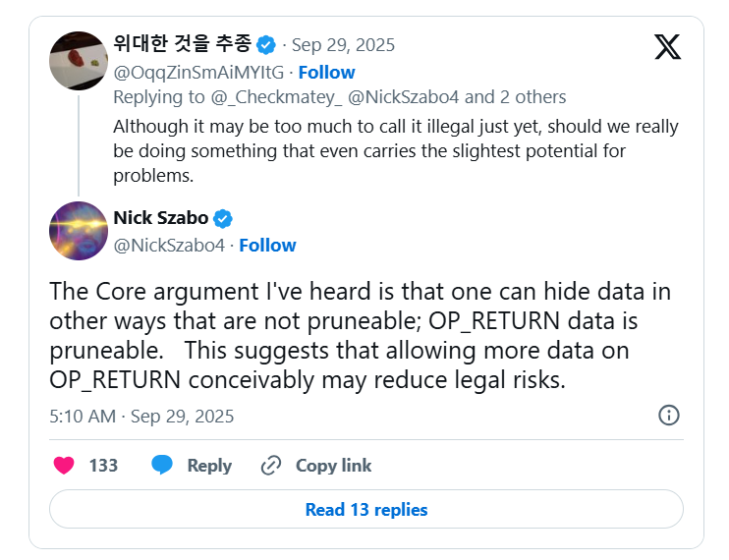Click the chain-link Copy link icon
Image resolution: width=729 pixels, height=560 pixels.
coord(271,466)
